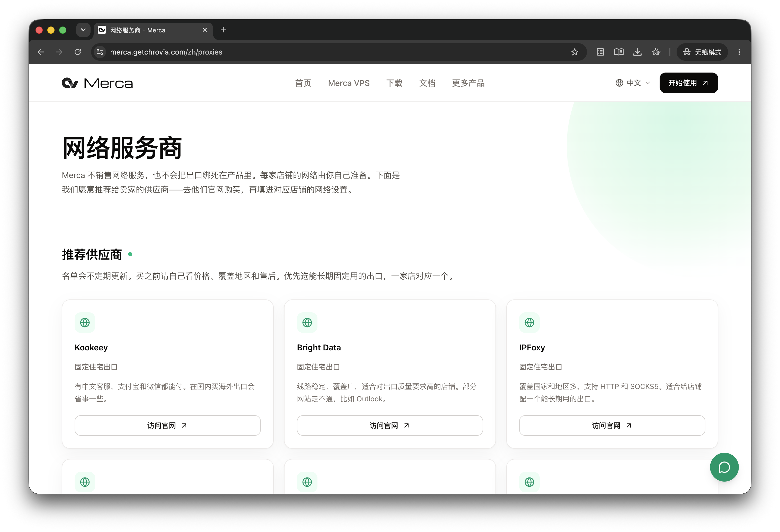Open Merca VPS navigation item
Screen dimensions: 780x532
pyautogui.click(x=349, y=83)
